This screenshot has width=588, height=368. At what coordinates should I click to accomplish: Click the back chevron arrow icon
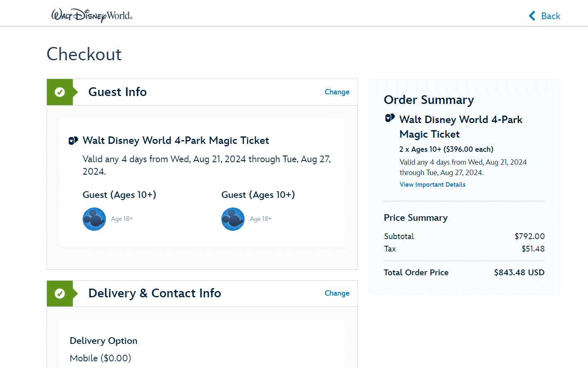(532, 16)
